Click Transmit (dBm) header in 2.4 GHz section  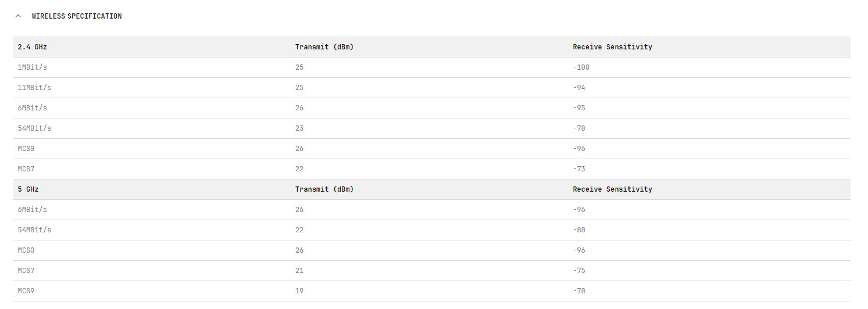point(324,47)
